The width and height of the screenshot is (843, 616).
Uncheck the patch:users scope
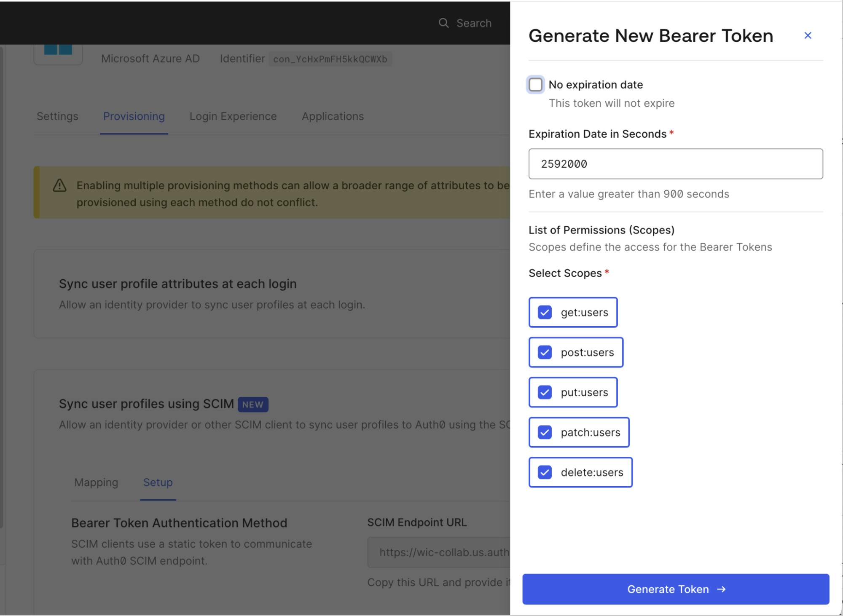click(x=544, y=432)
